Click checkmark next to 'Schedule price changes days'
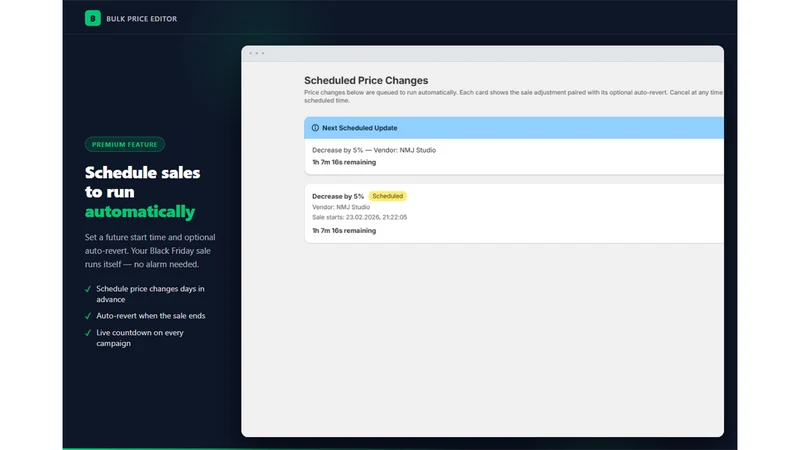The height and width of the screenshot is (450, 800). pyautogui.click(x=88, y=289)
